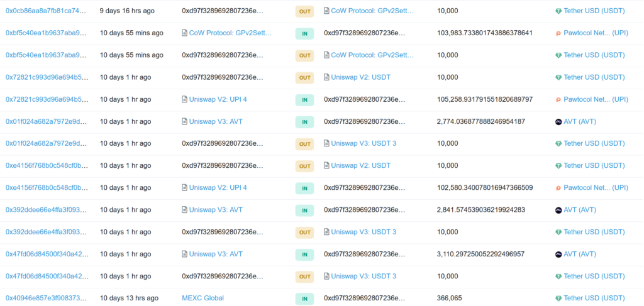This screenshot has height=306, width=644.
Task: Click Tether icon in 0xbf5c40 OUT row
Action: pyautogui.click(x=558, y=55)
